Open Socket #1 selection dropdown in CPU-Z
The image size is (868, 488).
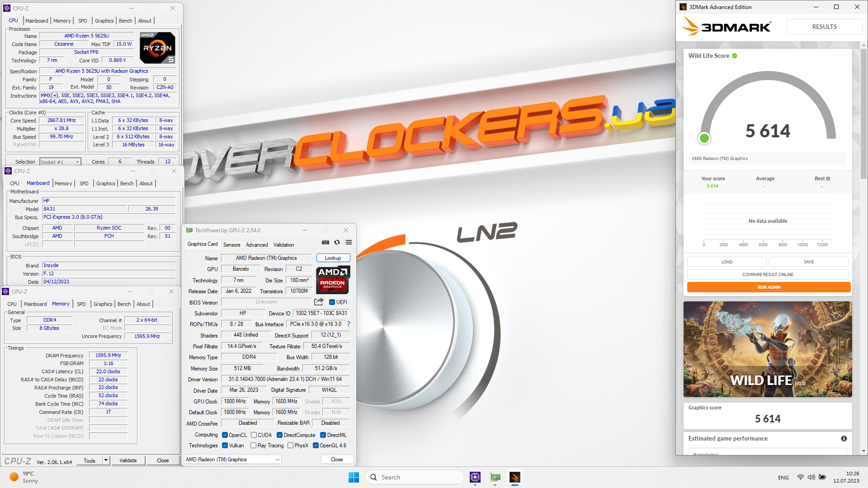60,162
